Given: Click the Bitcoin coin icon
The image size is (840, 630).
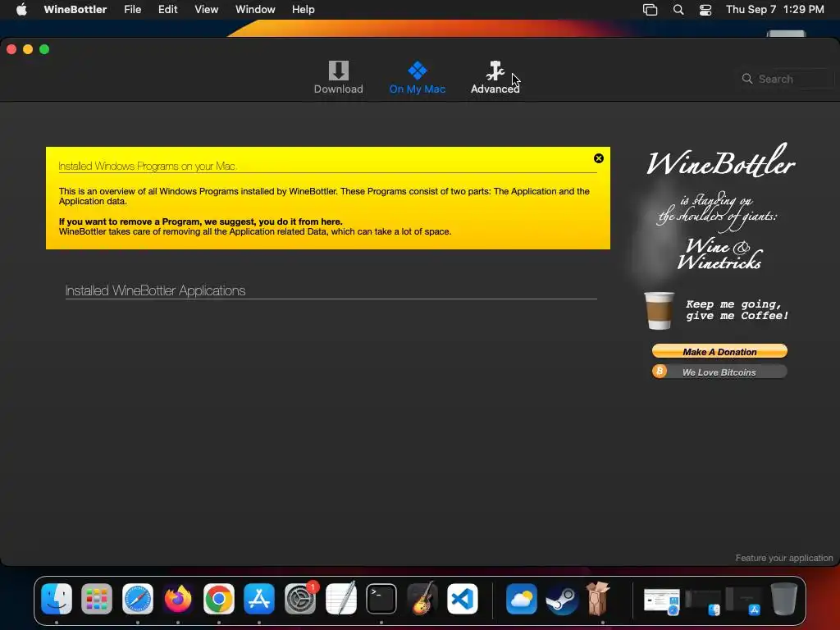Looking at the screenshot, I should [660, 371].
